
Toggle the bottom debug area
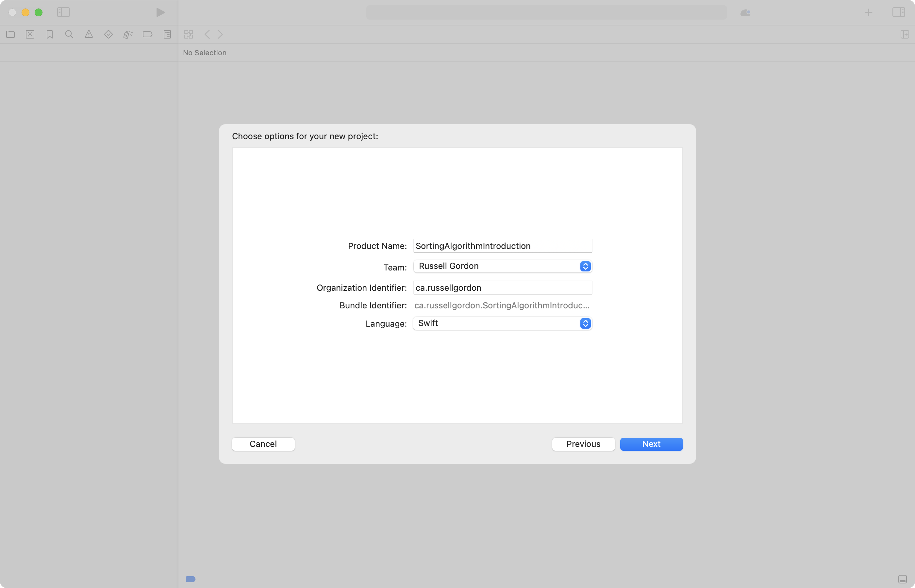pos(902,579)
